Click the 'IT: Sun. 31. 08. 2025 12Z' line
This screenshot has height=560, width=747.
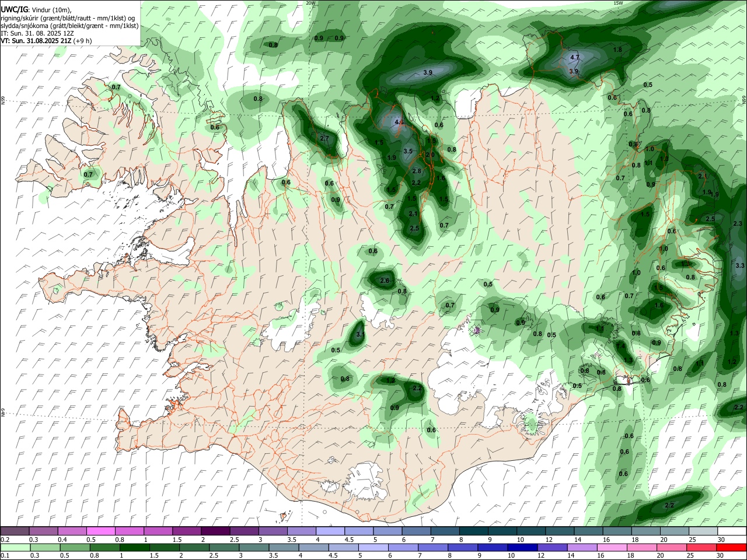37,34
